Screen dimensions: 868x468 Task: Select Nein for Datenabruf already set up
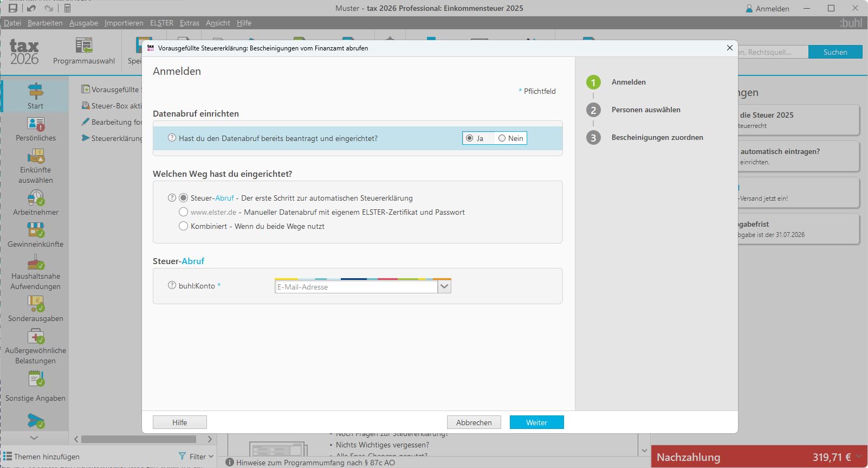pyautogui.click(x=502, y=138)
